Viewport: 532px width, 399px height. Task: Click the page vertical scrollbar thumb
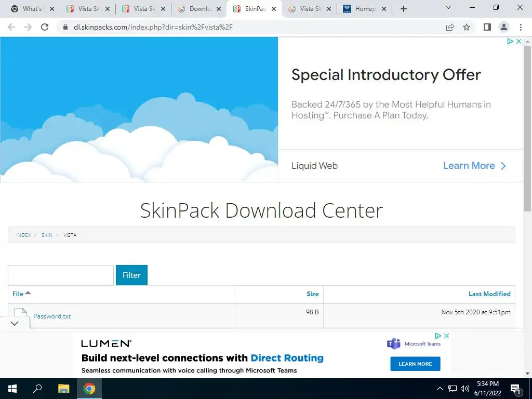(527, 129)
